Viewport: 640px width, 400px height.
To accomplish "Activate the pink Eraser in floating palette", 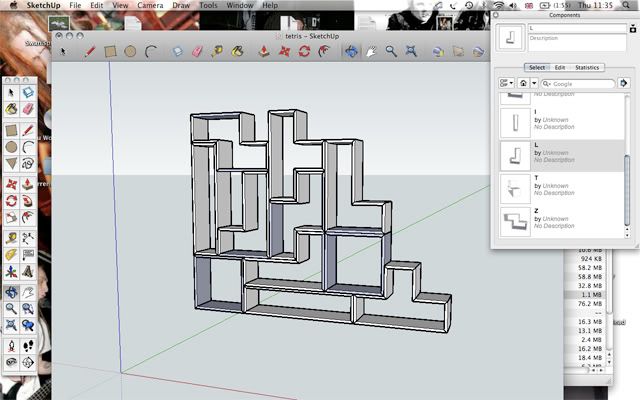I will click(x=28, y=109).
